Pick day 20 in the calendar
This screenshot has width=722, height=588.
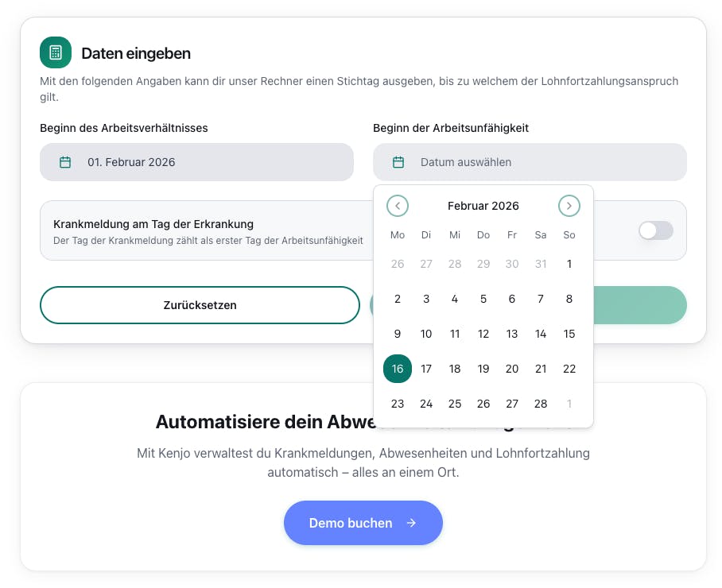(512, 369)
